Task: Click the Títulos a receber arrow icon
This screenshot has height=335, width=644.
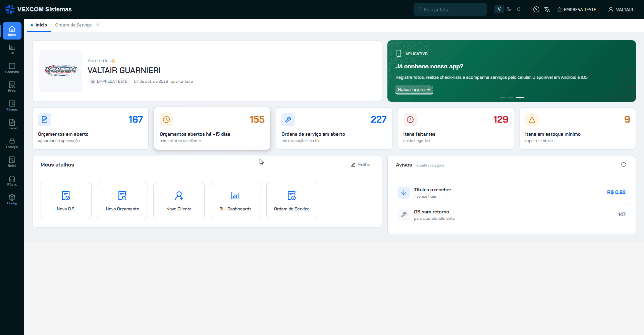Action: pos(404,193)
